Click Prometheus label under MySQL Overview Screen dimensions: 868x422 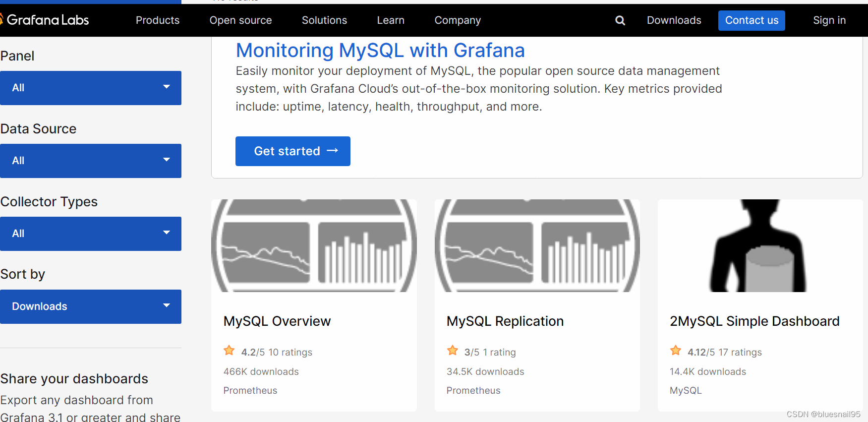250,390
